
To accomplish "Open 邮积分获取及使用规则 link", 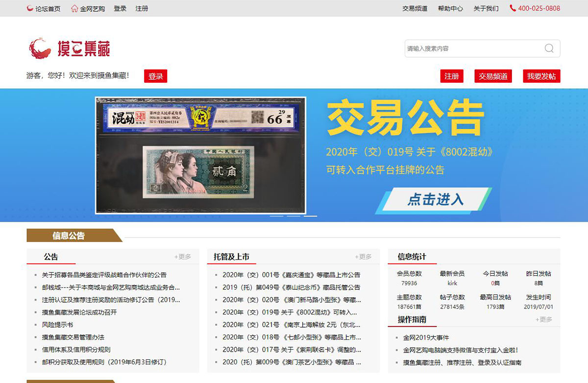I will click(x=104, y=362).
